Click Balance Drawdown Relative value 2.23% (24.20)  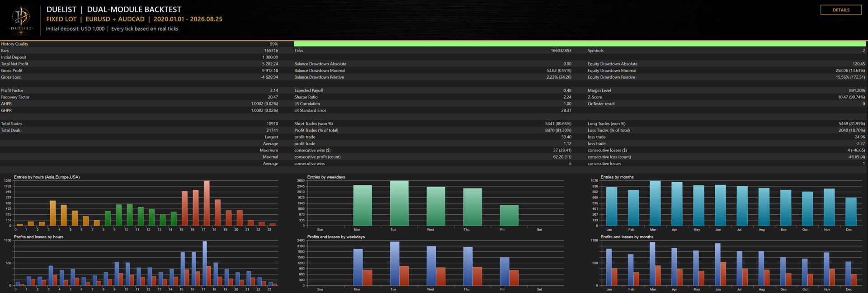(559, 77)
